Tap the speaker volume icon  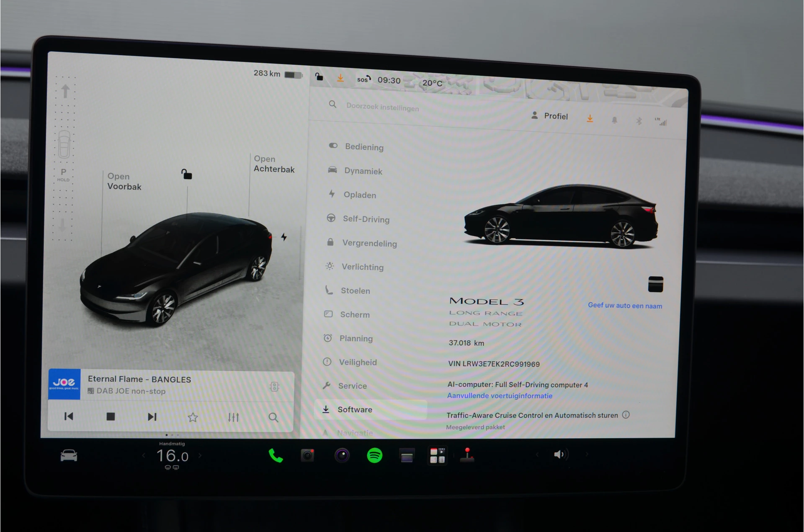(x=560, y=455)
